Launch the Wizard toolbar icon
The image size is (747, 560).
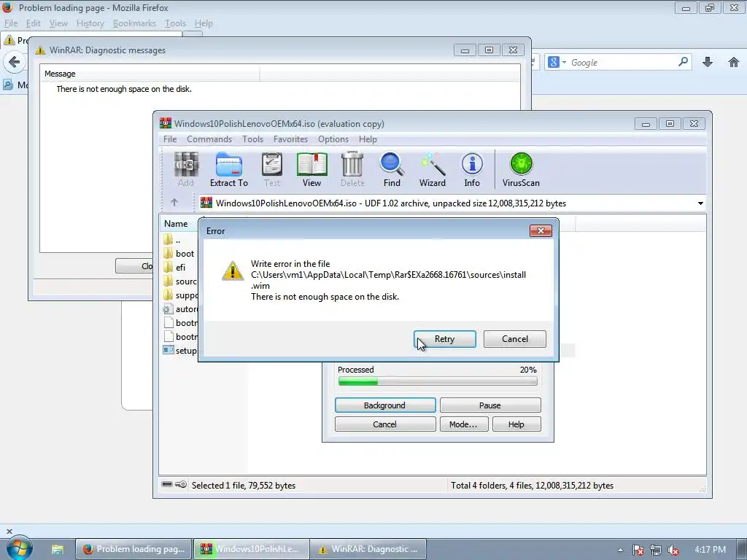click(x=432, y=169)
